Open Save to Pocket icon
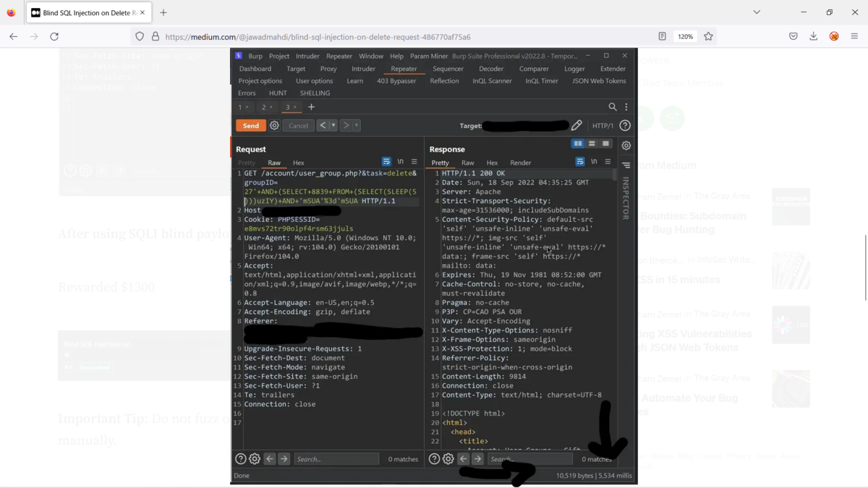The height and width of the screenshot is (488, 868). point(793,36)
